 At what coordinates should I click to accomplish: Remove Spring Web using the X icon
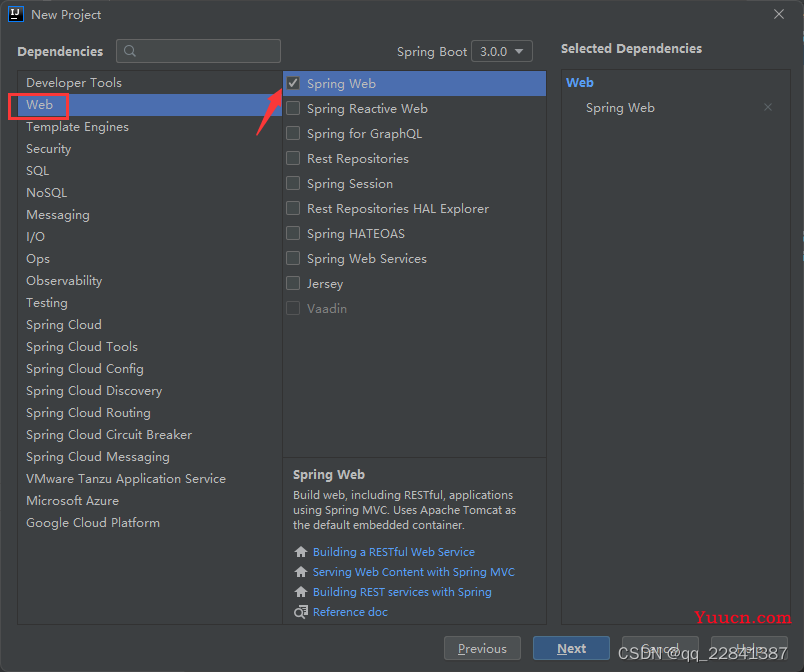point(768,108)
